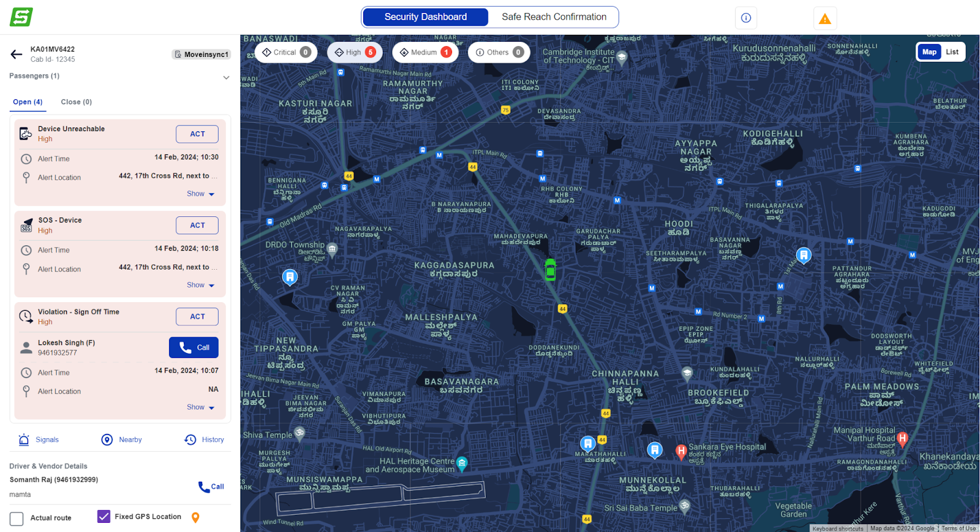Click bus stop marker at Marathahalli
The image size is (980, 532).
tap(588, 443)
